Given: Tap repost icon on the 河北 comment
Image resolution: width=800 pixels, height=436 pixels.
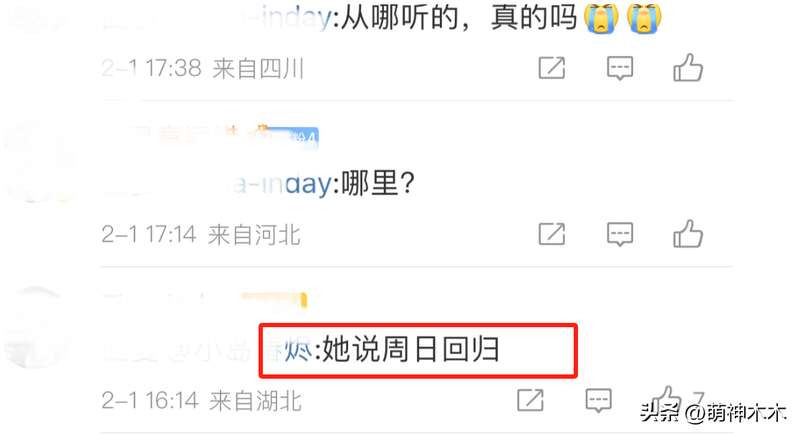Looking at the screenshot, I should tap(552, 234).
